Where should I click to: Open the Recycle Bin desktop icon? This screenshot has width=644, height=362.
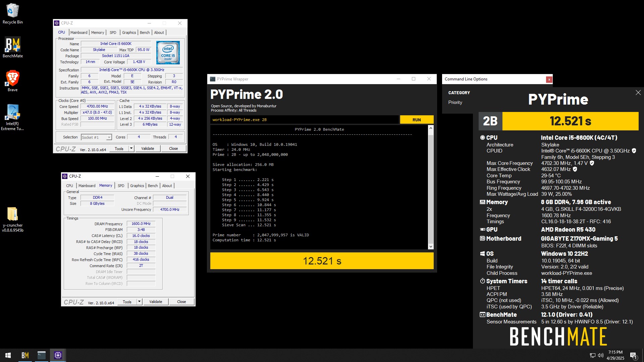pos(13,14)
